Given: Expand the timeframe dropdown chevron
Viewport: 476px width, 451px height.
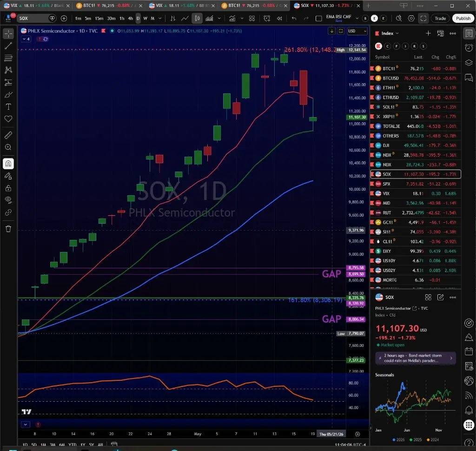Looking at the screenshot, I should point(160,19).
